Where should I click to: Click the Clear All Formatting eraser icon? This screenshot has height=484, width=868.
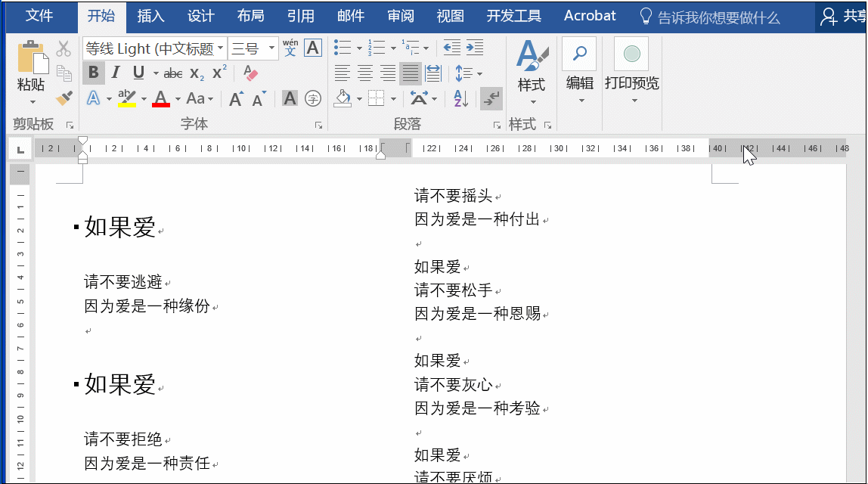coord(250,73)
